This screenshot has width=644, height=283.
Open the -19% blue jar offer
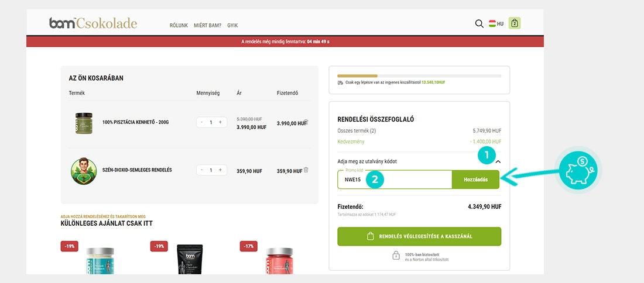[x=100, y=261]
